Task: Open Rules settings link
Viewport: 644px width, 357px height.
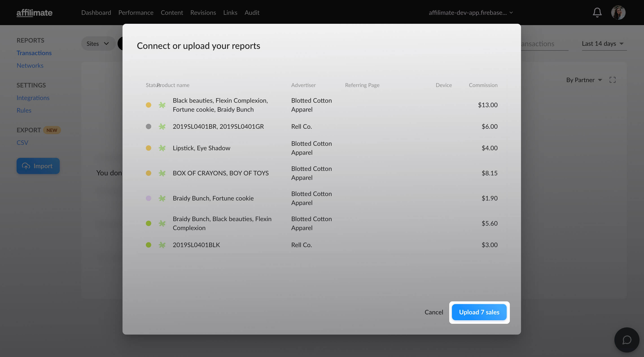Action: (x=24, y=110)
